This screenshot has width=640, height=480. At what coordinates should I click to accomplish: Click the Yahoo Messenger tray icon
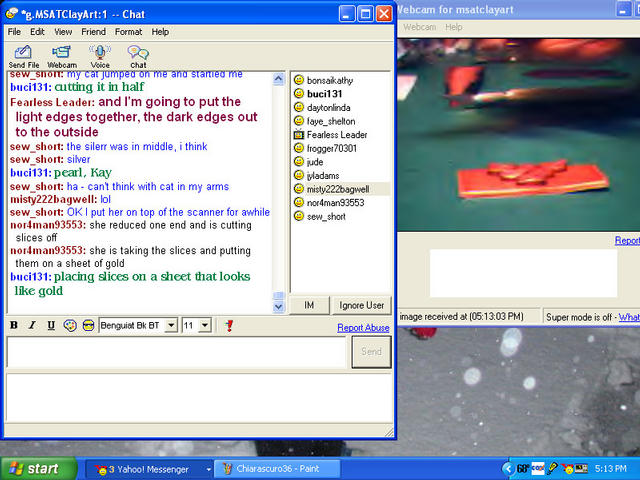[567, 469]
